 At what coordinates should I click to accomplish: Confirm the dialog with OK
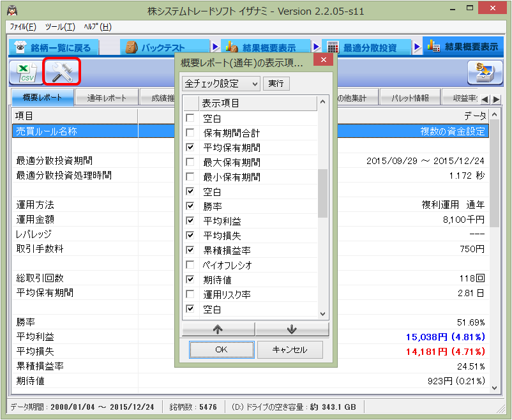pos(222,349)
